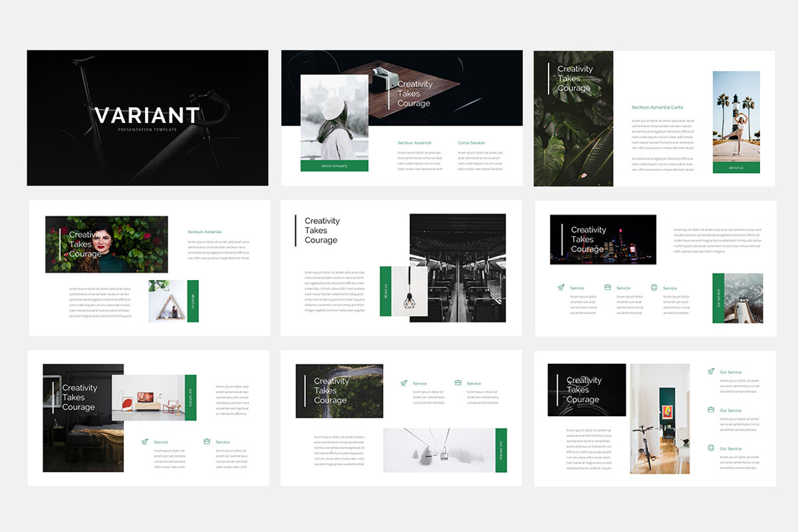
Task: Click the vertical 'our service' bar beside the living room photo
Action: pos(190,398)
